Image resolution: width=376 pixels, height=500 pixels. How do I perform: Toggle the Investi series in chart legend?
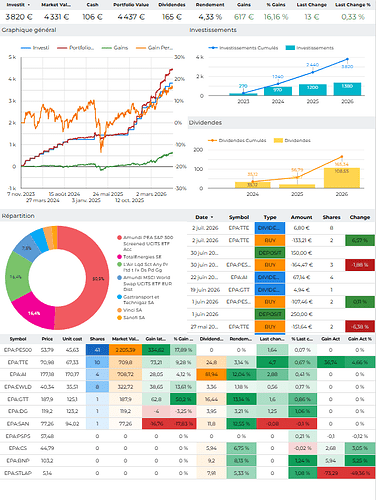(x=35, y=48)
